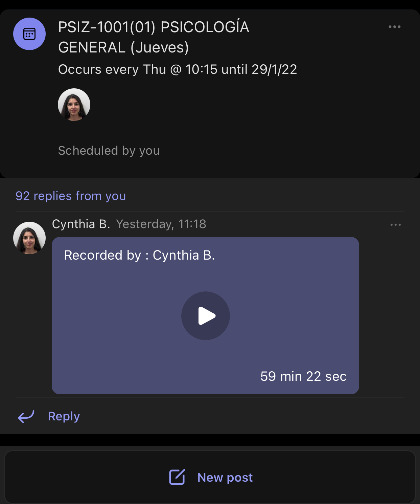Click the 59 min 22 sec duration label

tap(303, 376)
